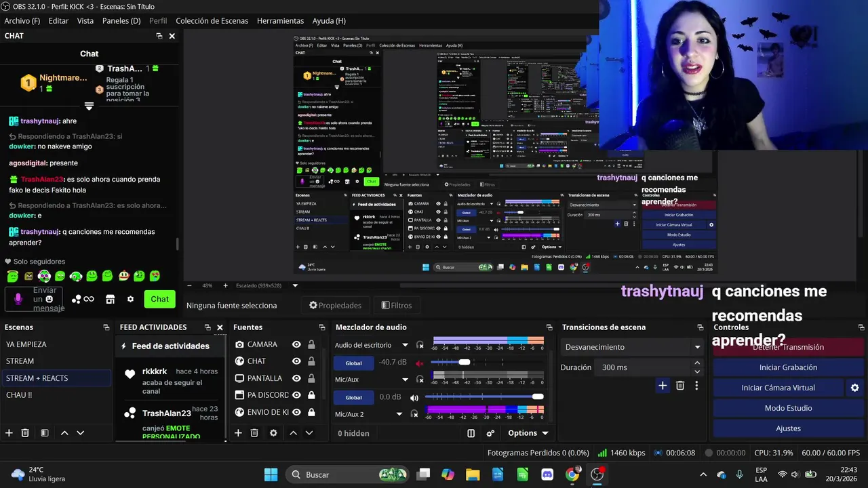Move source down arrow in Fuentes panel
Image resolution: width=868 pixels, height=488 pixels.
309,433
